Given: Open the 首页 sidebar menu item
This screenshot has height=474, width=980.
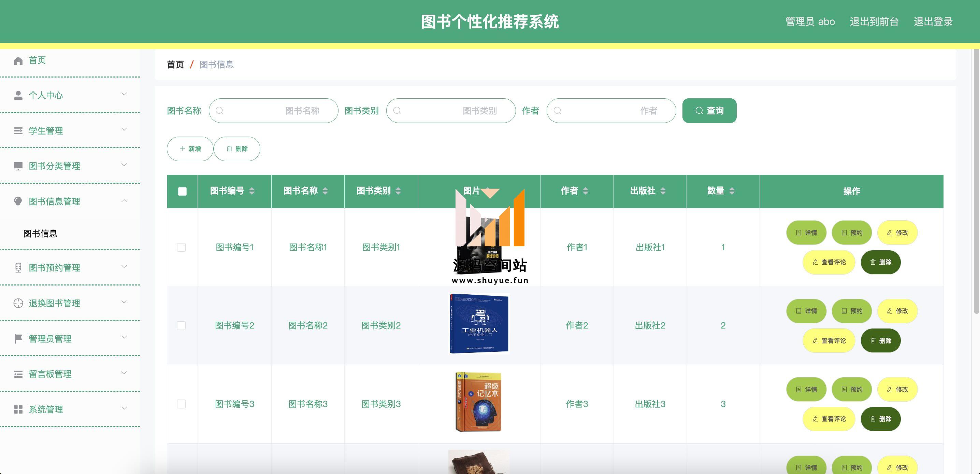Looking at the screenshot, I should [70, 60].
